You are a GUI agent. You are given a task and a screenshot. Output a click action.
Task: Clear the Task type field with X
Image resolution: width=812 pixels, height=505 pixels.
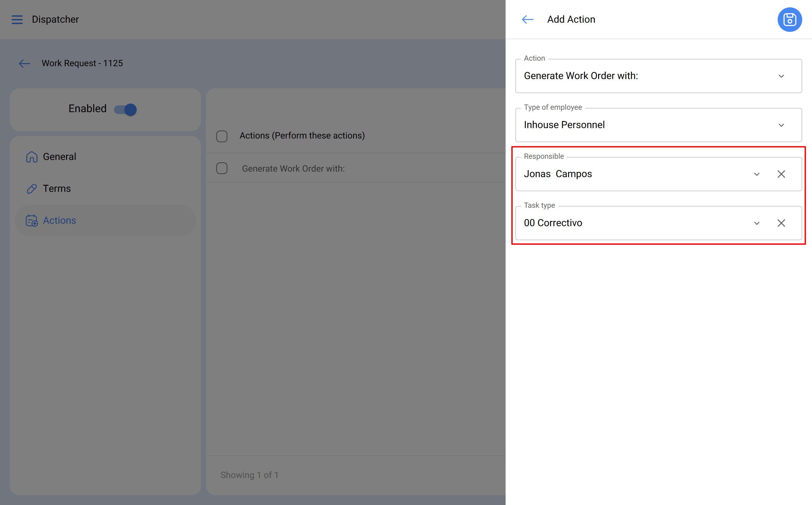point(781,223)
